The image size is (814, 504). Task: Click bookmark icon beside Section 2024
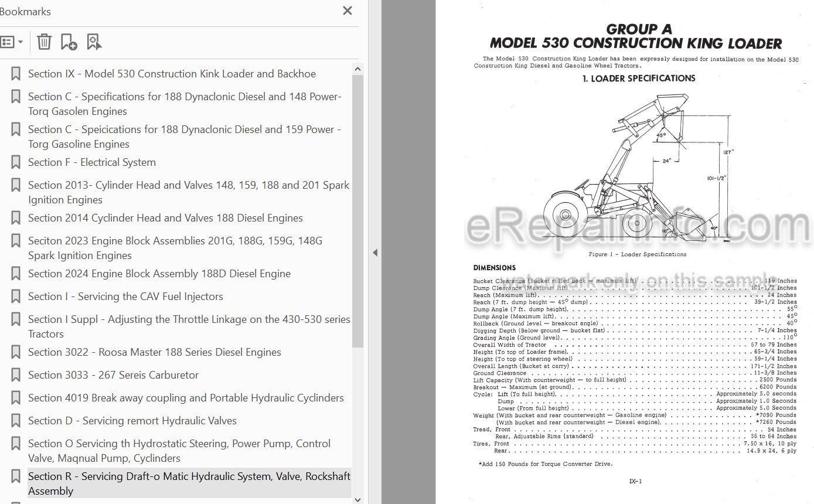tap(16, 274)
